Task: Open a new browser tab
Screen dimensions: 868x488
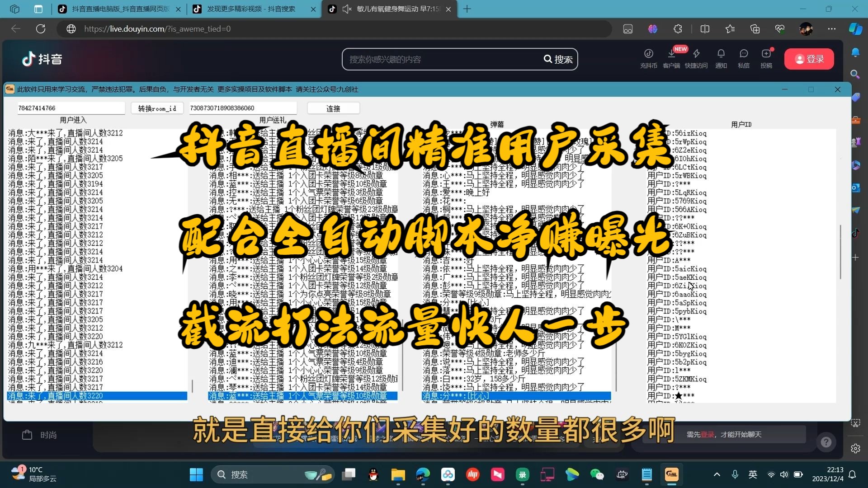Action: coord(467,9)
